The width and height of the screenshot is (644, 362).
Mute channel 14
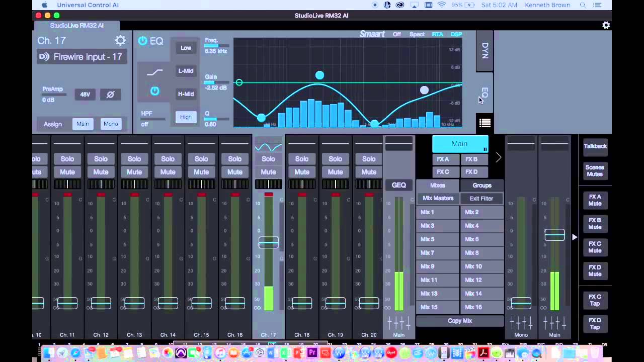click(168, 172)
